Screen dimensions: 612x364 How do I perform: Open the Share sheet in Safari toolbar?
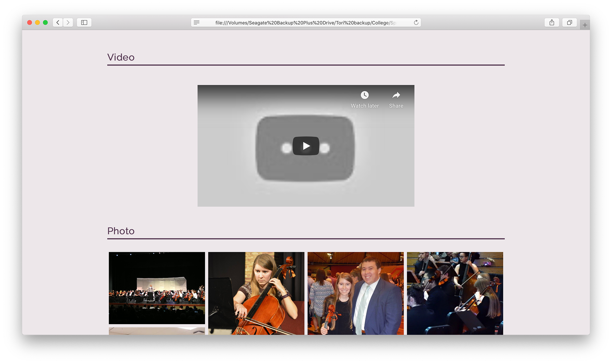click(552, 22)
